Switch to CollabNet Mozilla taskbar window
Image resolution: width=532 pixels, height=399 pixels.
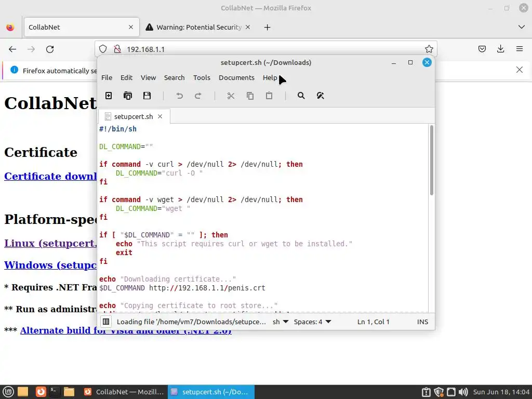tap(124, 392)
